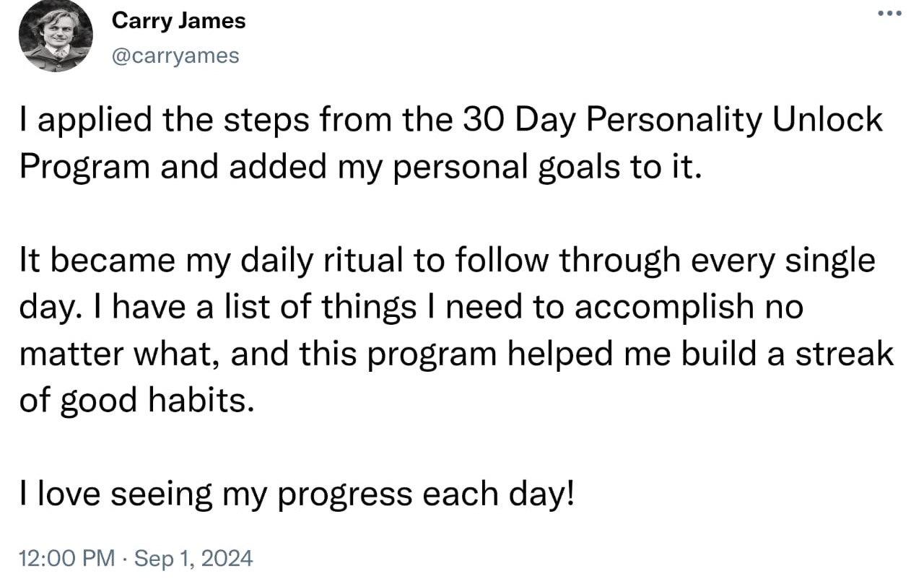Click the @carryames handle

[175, 56]
